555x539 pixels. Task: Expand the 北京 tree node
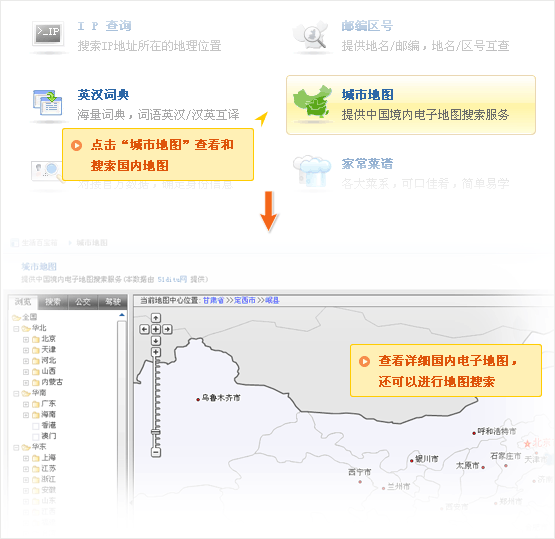26,339
